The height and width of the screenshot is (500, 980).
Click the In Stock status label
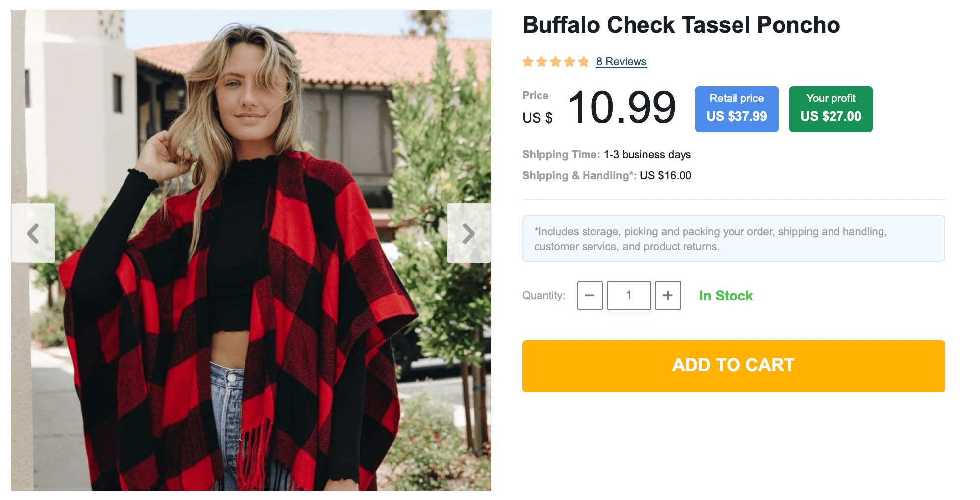tap(726, 296)
